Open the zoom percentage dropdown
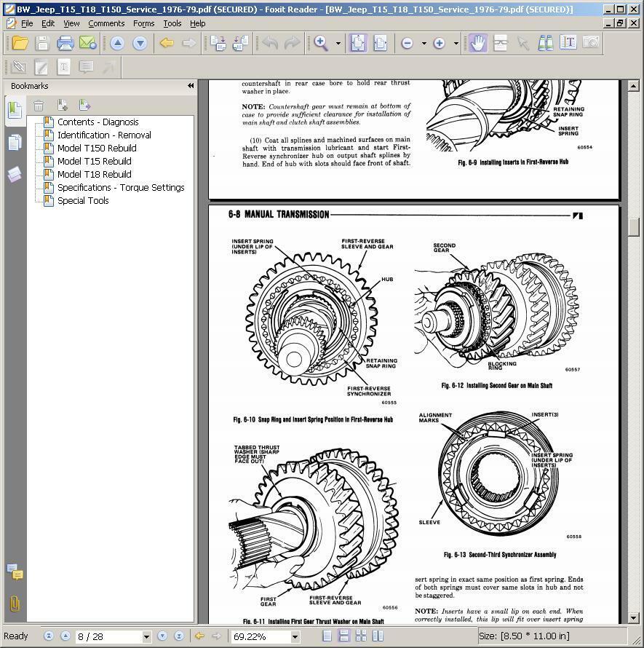 tap(295, 637)
